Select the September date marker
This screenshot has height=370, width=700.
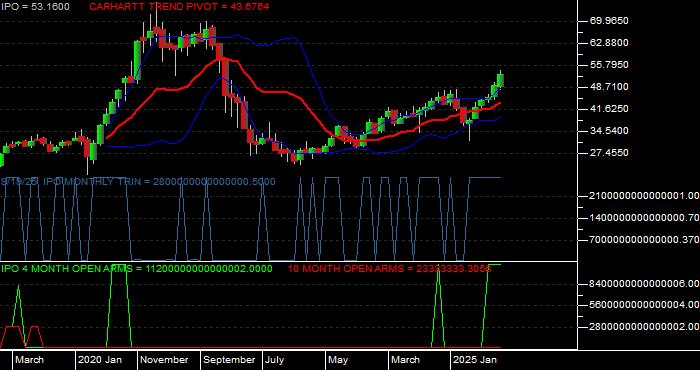229,360
